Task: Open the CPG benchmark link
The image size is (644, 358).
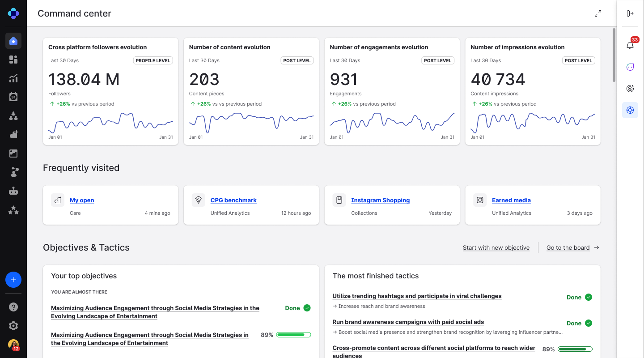Action: [233, 200]
